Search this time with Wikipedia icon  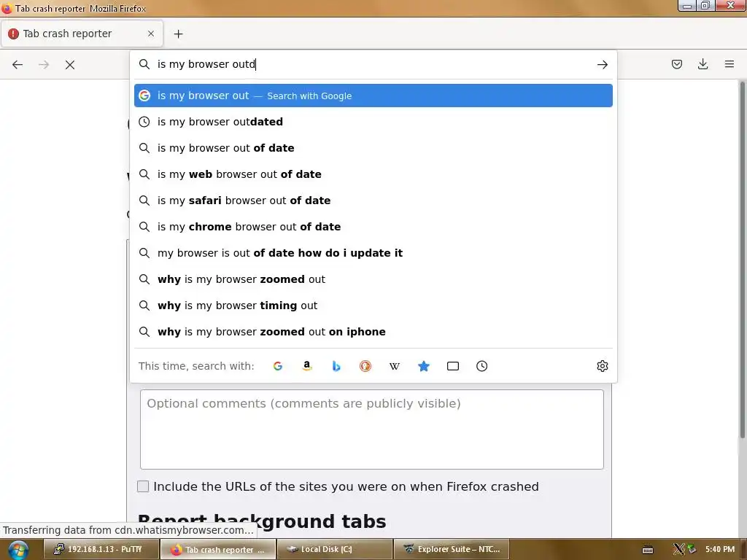tap(395, 366)
